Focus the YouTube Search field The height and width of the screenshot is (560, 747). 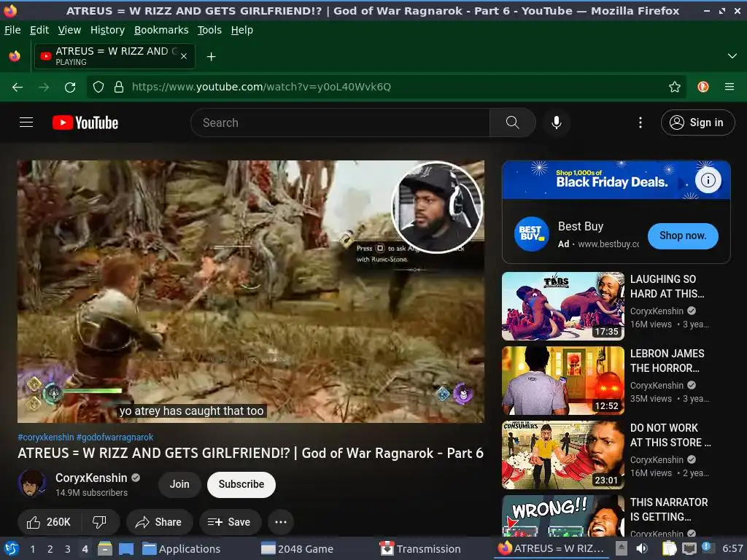(x=340, y=122)
